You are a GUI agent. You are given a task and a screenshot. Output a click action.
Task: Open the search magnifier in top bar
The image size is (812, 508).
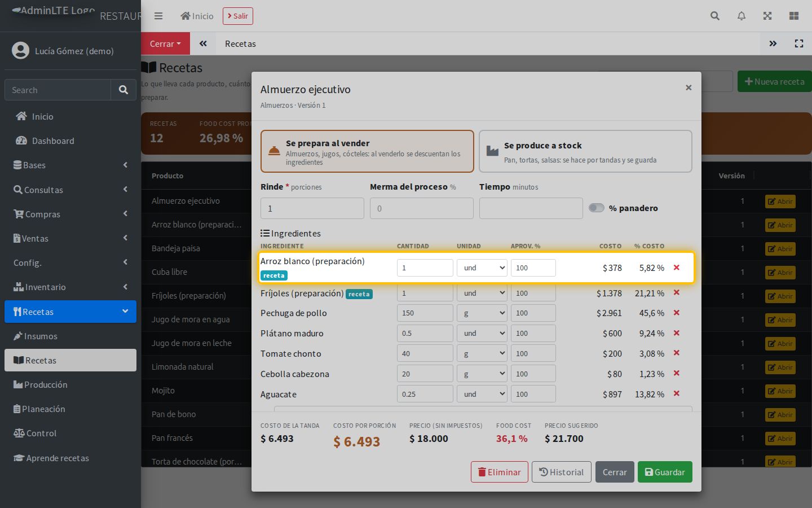(x=715, y=16)
